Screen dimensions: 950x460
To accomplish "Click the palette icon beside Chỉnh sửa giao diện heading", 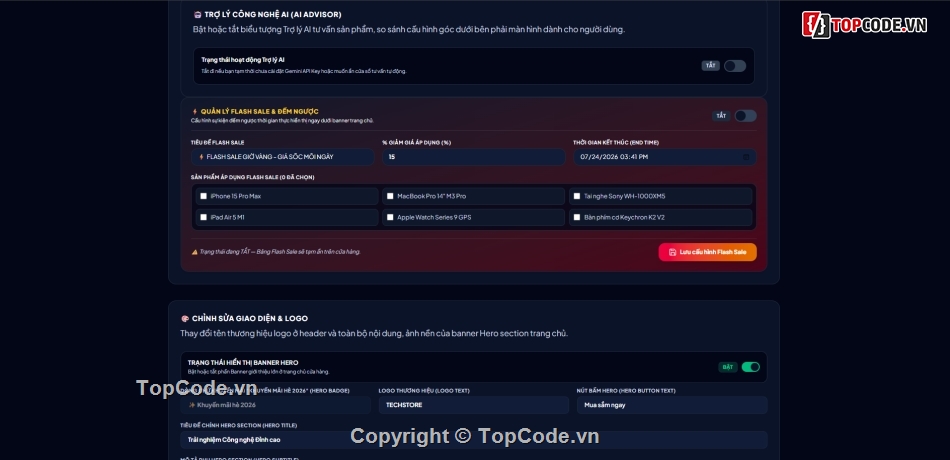I will (185, 318).
